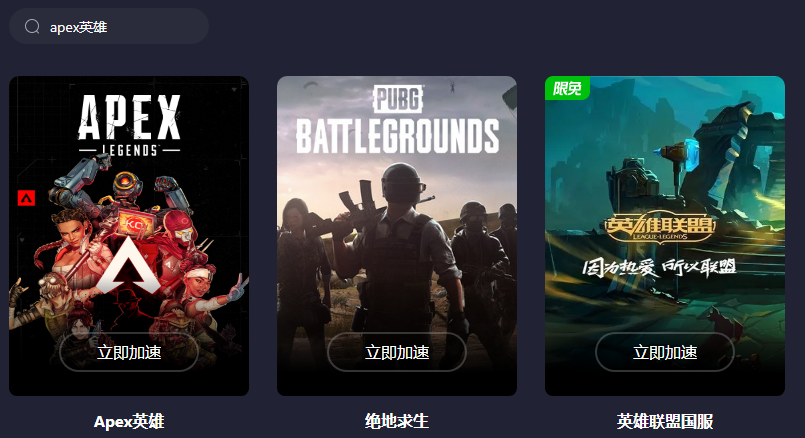Click 立即加速 on the 英雄联盟国服 card

pos(665,352)
